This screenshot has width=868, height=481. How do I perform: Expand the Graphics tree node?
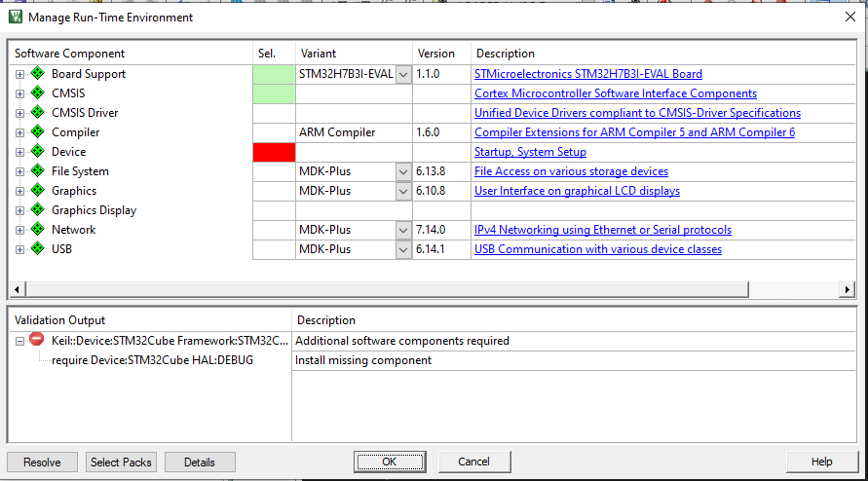[x=19, y=191]
